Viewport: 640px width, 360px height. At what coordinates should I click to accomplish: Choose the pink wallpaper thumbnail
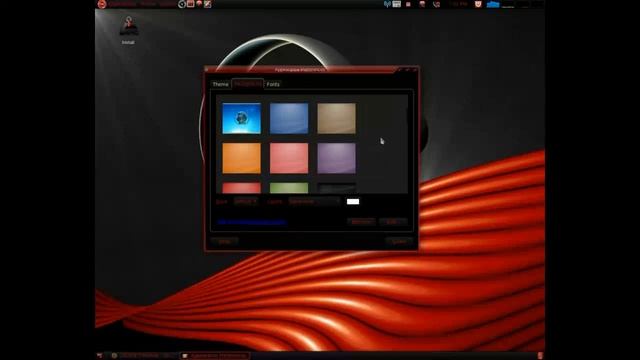point(289,158)
